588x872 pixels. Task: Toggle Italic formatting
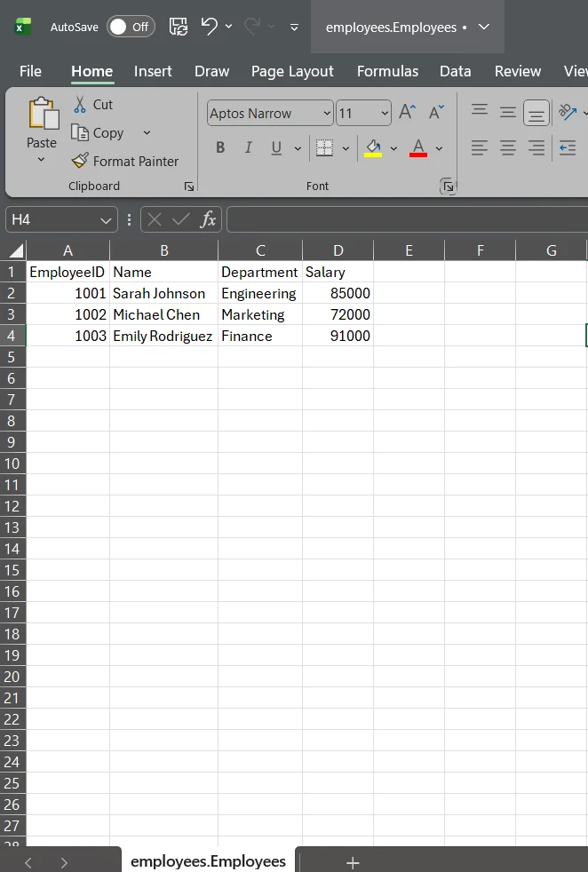point(248,148)
